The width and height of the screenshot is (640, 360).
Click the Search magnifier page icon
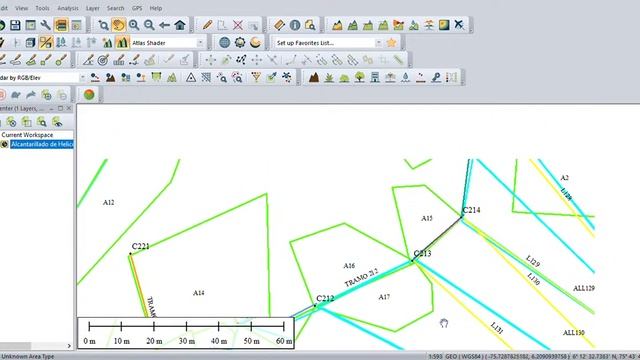click(310, 25)
